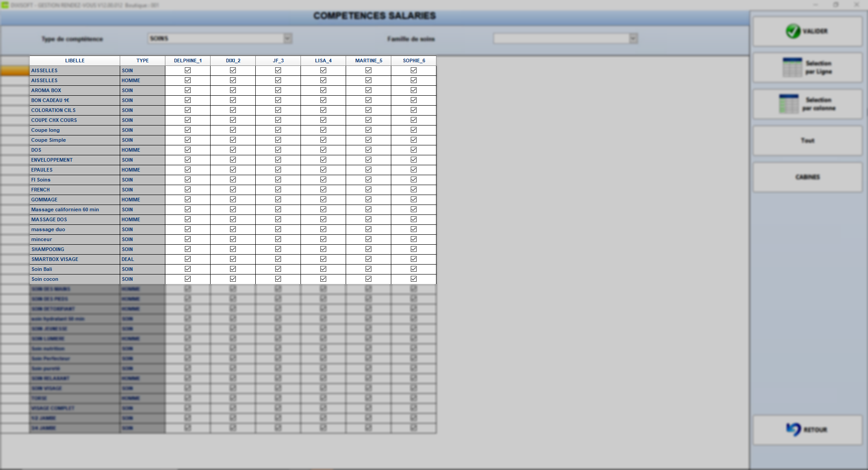This screenshot has width=868, height=470.
Task: Open the Type de compétence dropdown arrow
Action: 287,39
